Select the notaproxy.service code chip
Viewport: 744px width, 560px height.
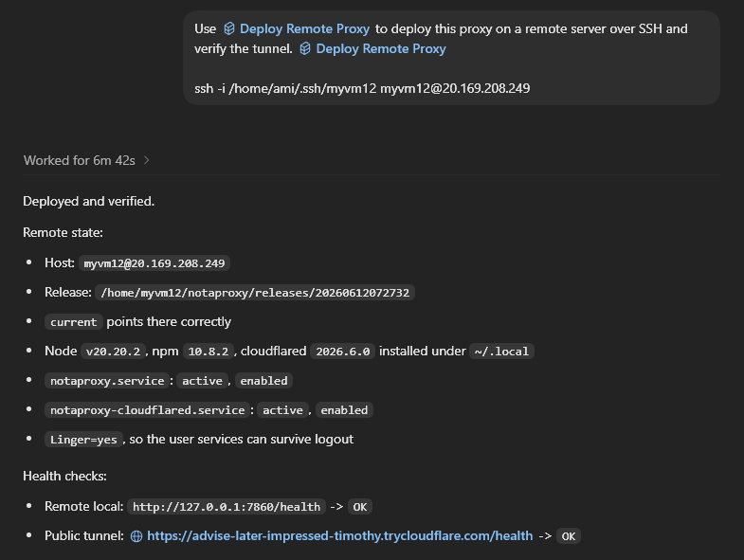point(107,381)
